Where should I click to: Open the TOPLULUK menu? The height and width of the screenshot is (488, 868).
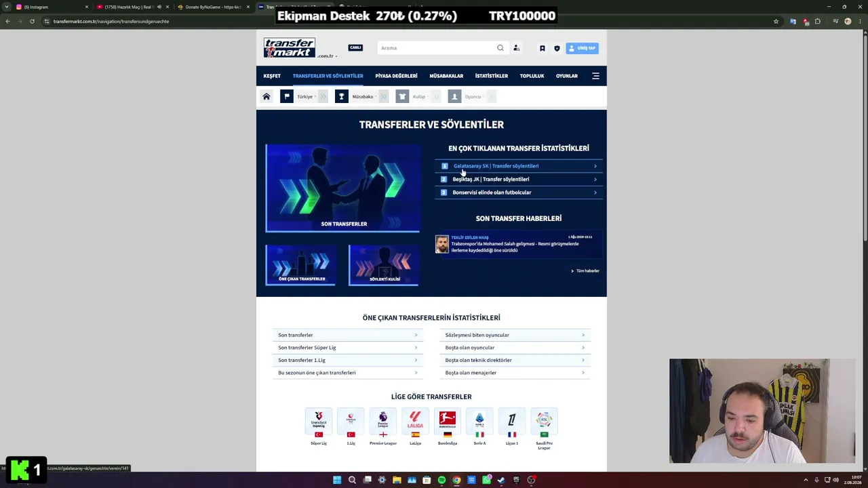click(532, 76)
